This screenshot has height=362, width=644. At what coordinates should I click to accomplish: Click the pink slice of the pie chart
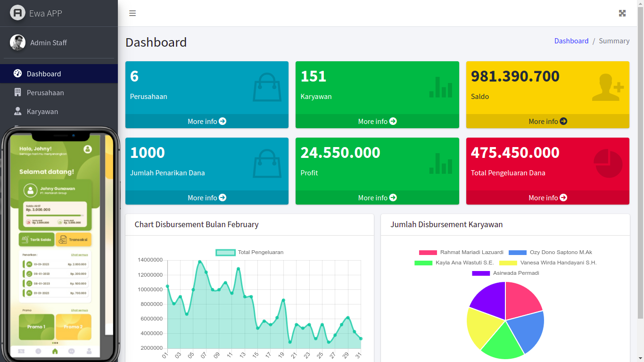pos(521,302)
